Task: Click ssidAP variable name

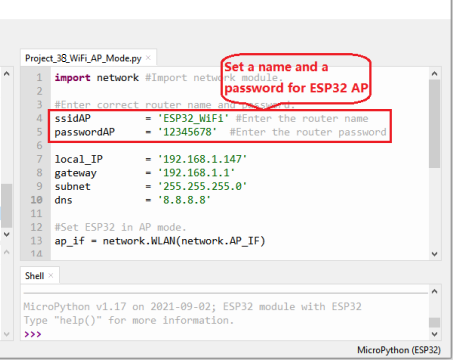Action: 72,118
